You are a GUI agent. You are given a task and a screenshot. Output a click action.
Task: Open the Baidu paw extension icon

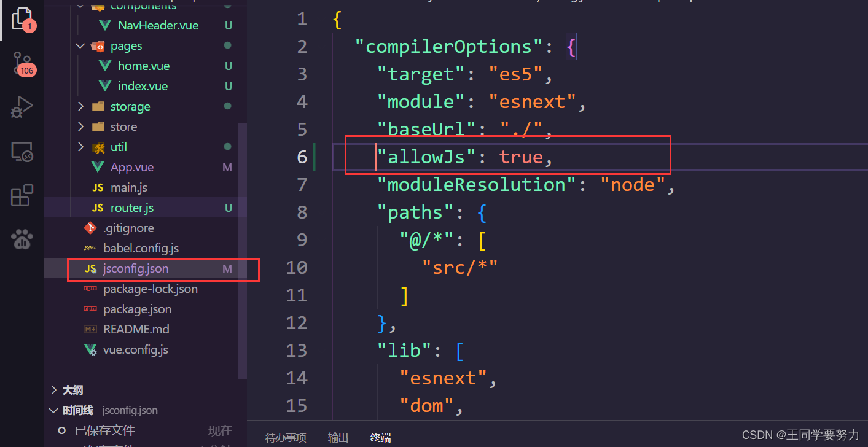coord(22,239)
